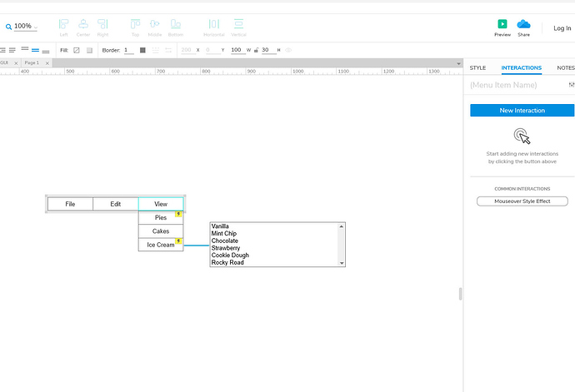Image resolution: width=575 pixels, height=392 pixels.
Task: Select the File menu item on canvas
Action: pyautogui.click(x=70, y=204)
